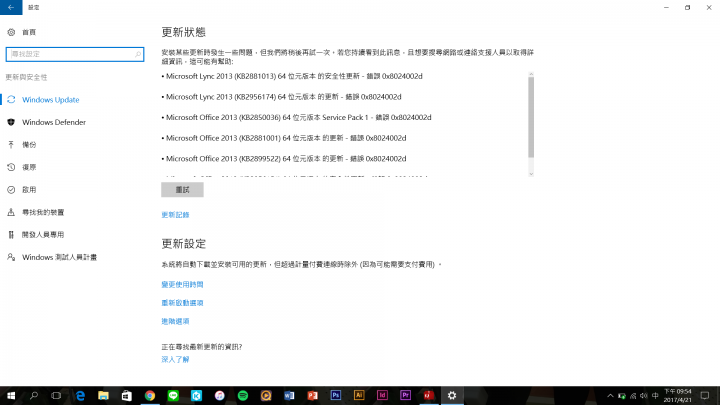Open Spotify from taskbar
The width and height of the screenshot is (720, 405).
click(243, 395)
